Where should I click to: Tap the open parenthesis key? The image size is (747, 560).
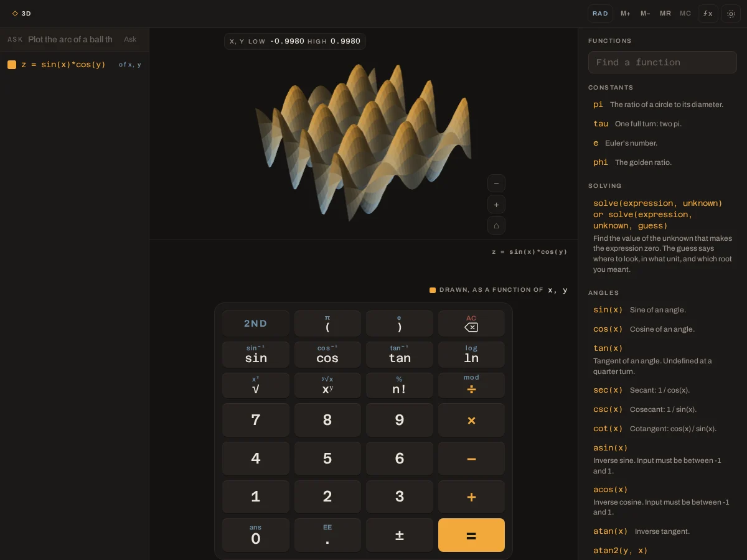pyautogui.click(x=327, y=324)
